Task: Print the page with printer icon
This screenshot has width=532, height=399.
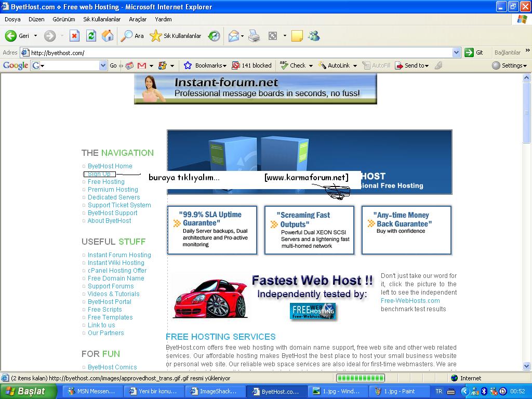Action: 254,36
